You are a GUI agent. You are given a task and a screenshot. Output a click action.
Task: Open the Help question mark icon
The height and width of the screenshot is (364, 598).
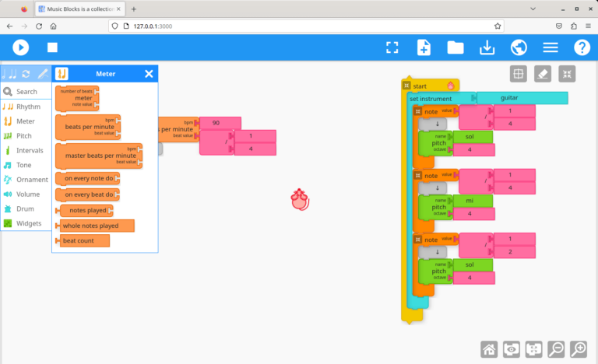582,47
